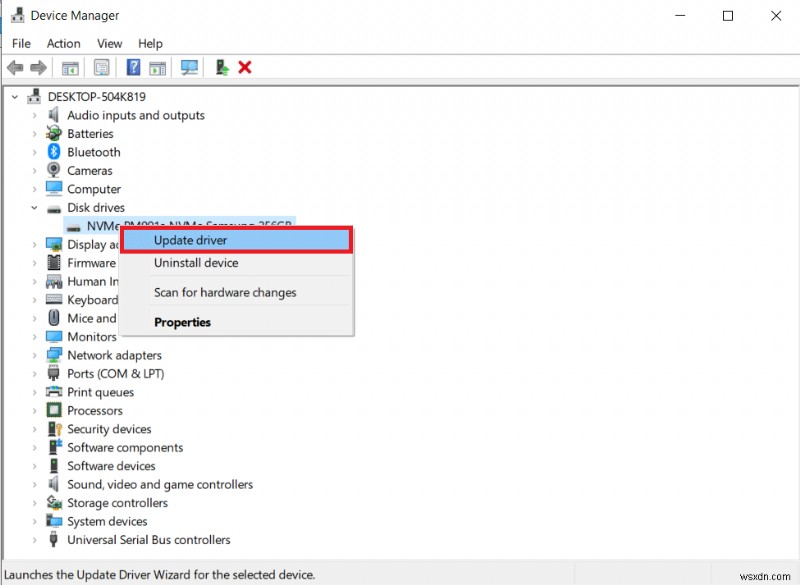The image size is (800, 585).
Task: Open the View menu
Action: pyautogui.click(x=110, y=44)
